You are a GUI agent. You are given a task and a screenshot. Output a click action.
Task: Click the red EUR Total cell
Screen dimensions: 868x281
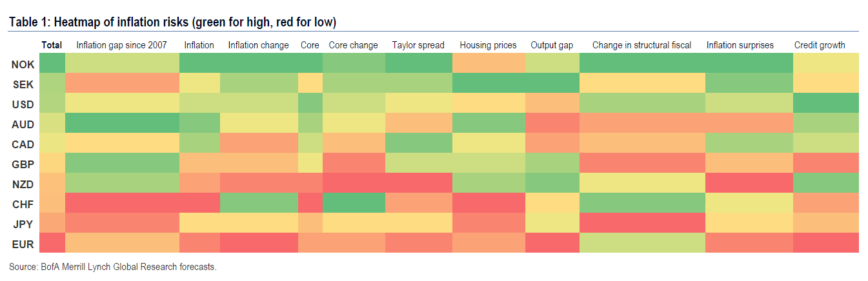click(x=52, y=243)
